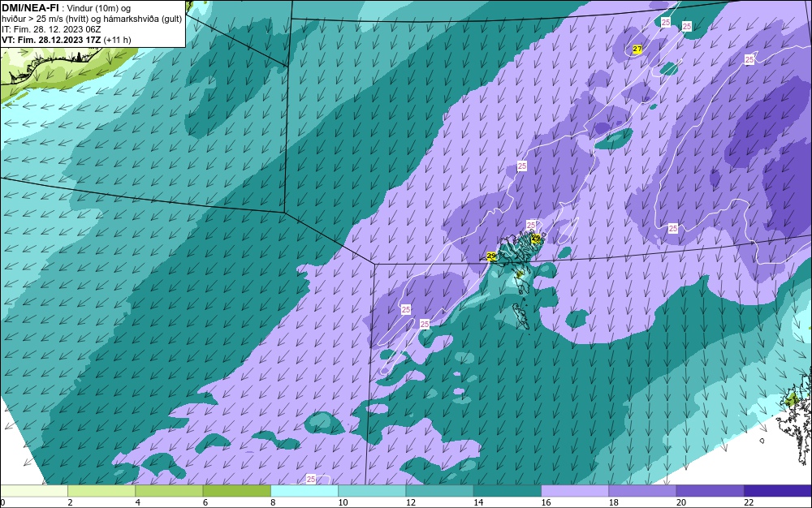Click the legend tick label '12'
Image resolution: width=812 pixels, height=508 pixels.
coord(410,502)
